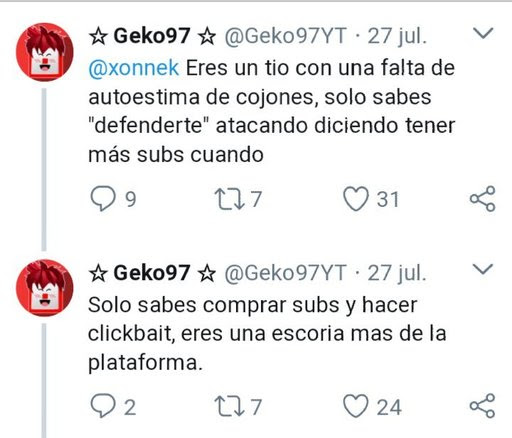
Task: Share the second Geko97 tweet
Action: pyautogui.click(x=482, y=406)
